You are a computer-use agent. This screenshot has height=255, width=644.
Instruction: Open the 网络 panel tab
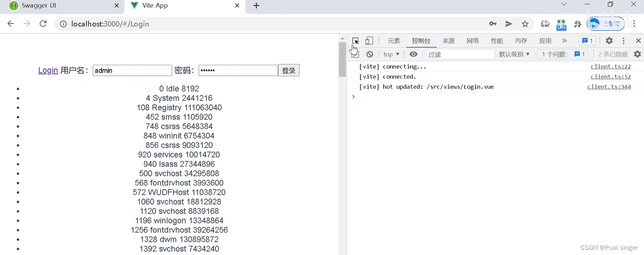pyautogui.click(x=473, y=41)
